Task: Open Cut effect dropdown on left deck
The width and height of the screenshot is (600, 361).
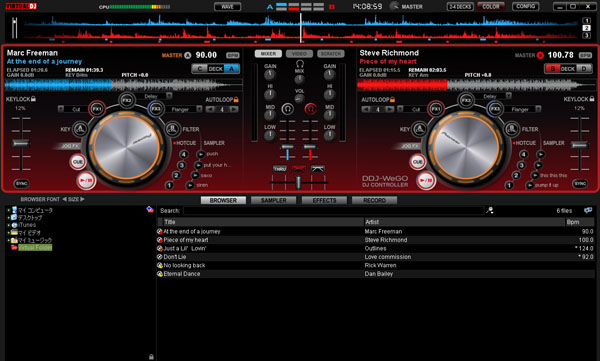Action: 61,109
